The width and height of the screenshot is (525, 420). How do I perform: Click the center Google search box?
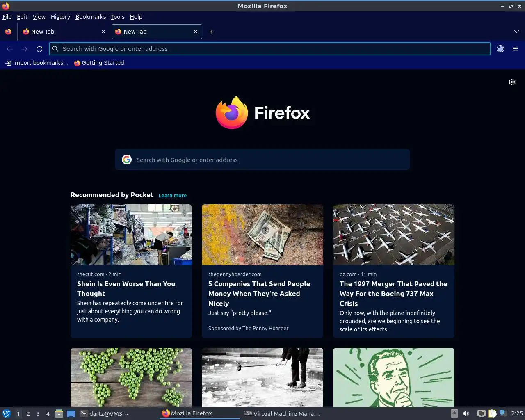(x=262, y=160)
